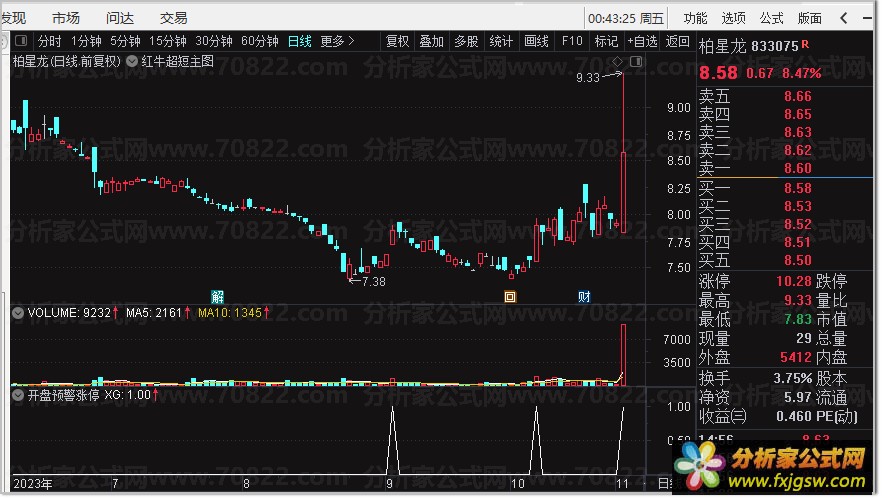Open the 功能 menu
Viewport: 882px width, 498px height.
click(x=695, y=18)
